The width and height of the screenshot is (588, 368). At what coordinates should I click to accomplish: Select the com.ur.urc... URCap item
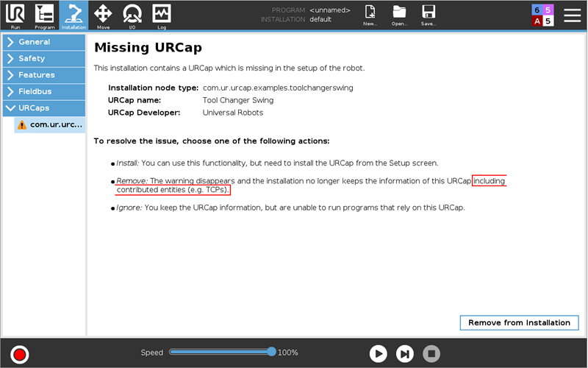[50, 125]
